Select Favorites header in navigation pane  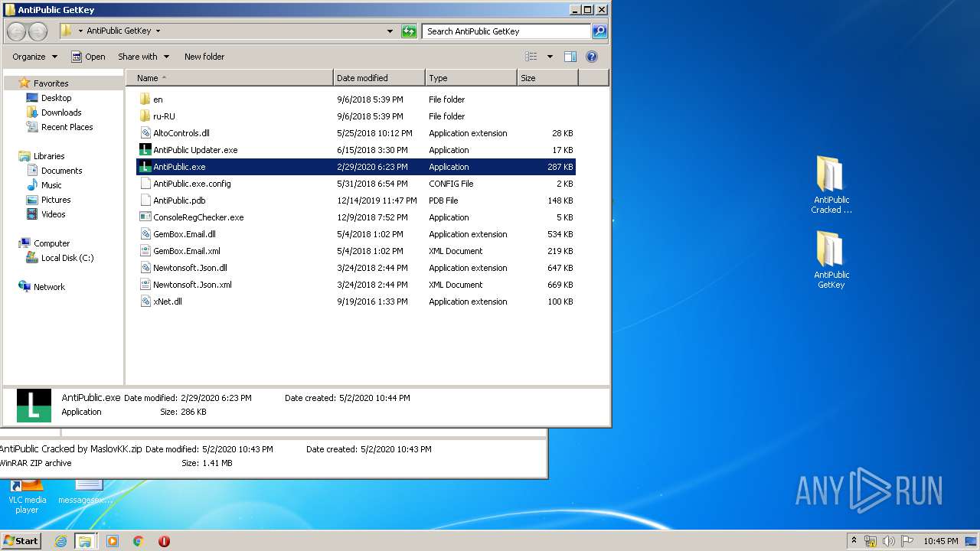coord(44,83)
